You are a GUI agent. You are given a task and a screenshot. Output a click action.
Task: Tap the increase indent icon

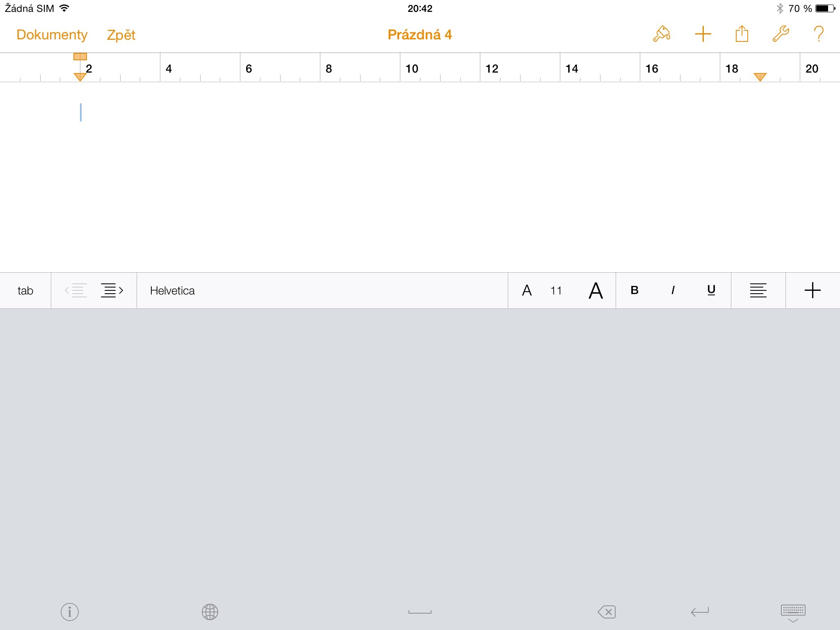(x=112, y=290)
